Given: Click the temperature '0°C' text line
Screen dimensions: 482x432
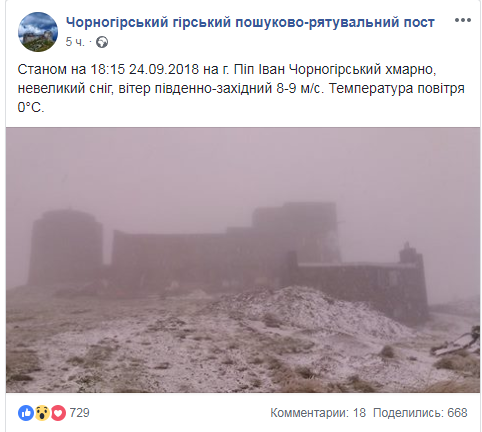Looking at the screenshot, I should (x=31, y=107).
